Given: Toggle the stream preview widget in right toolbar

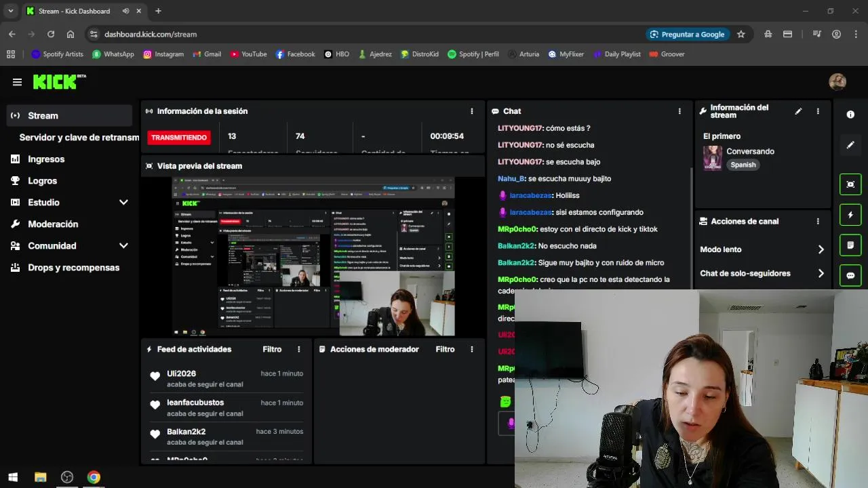Looking at the screenshot, I should click(x=850, y=184).
